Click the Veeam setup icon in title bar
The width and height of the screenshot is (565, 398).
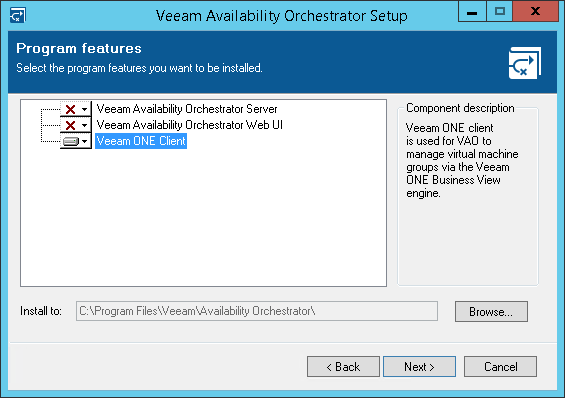point(17,15)
